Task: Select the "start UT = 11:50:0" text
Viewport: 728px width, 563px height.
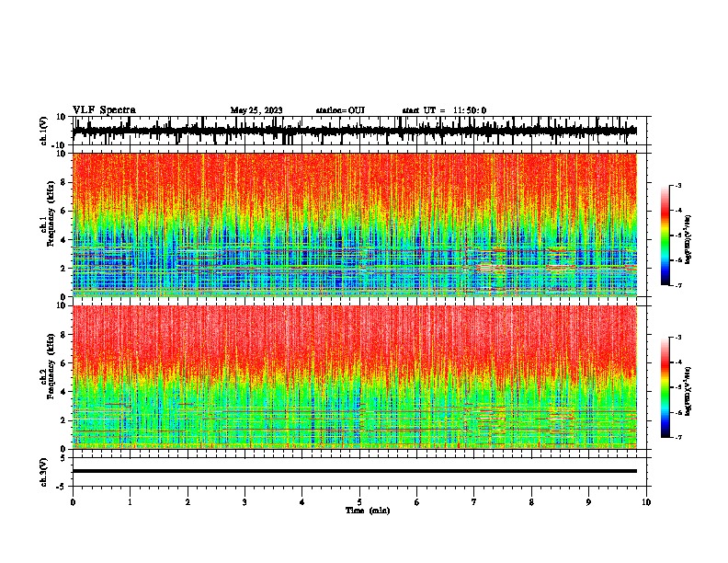Action: (x=444, y=110)
